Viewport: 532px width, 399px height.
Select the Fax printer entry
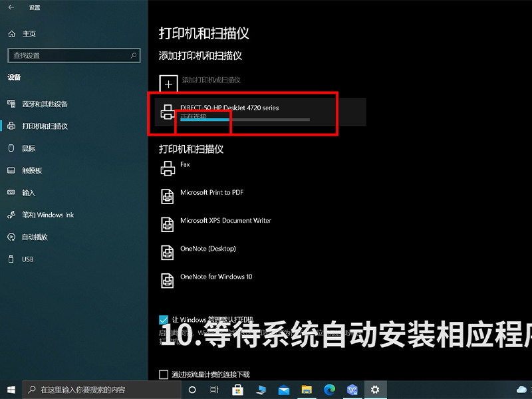click(185, 164)
